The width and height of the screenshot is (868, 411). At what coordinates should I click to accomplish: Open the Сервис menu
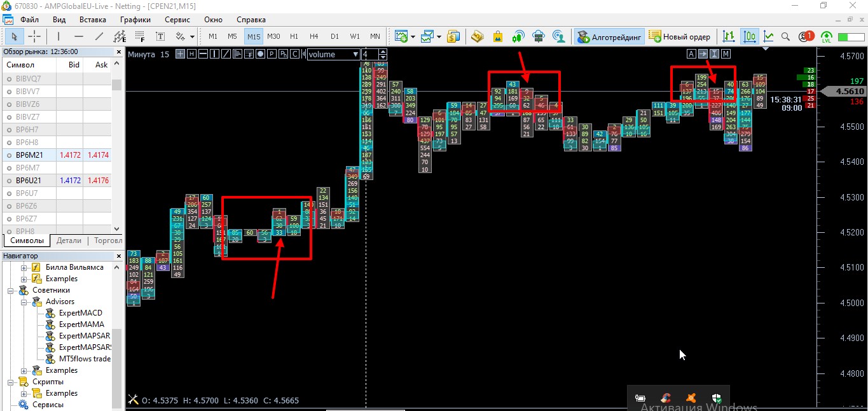coord(177,20)
